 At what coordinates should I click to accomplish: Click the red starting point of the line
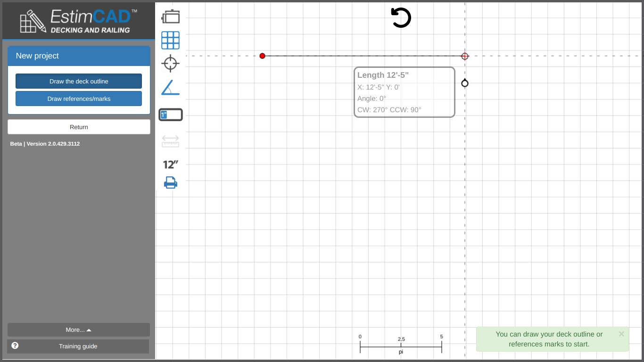click(263, 56)
